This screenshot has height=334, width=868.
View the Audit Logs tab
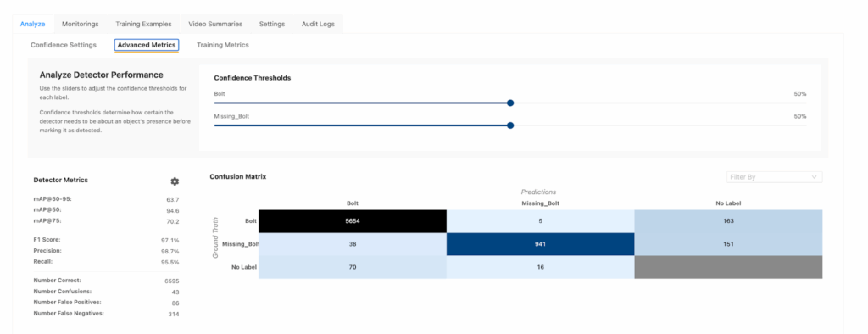pyautogui.click(x=318, y=24)
